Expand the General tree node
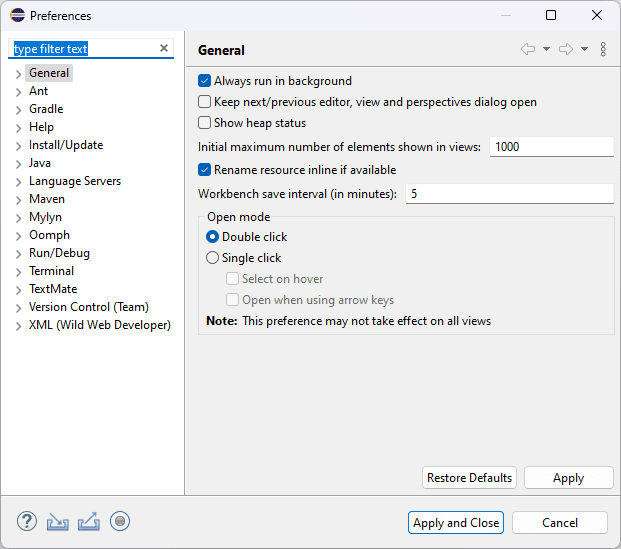The width and height of the screenshot is (621, 549). pos(18,74)
